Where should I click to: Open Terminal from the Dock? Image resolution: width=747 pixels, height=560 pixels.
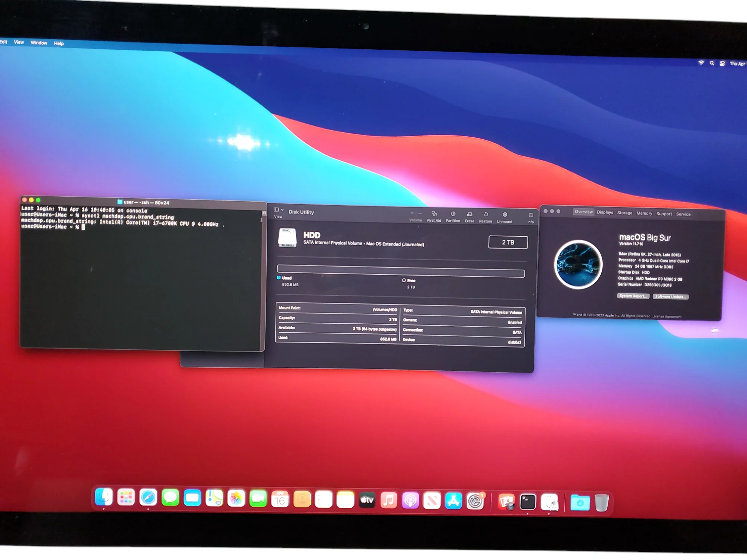pyautogui.click(x=528, y=502)
